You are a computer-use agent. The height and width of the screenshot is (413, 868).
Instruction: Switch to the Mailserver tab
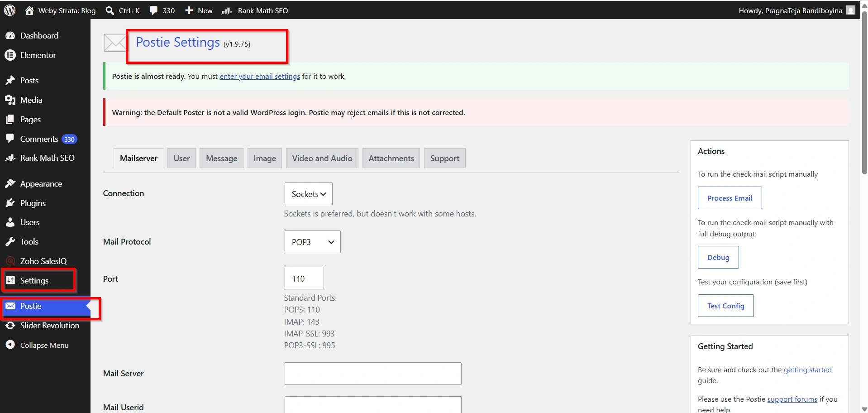[138, 158]
